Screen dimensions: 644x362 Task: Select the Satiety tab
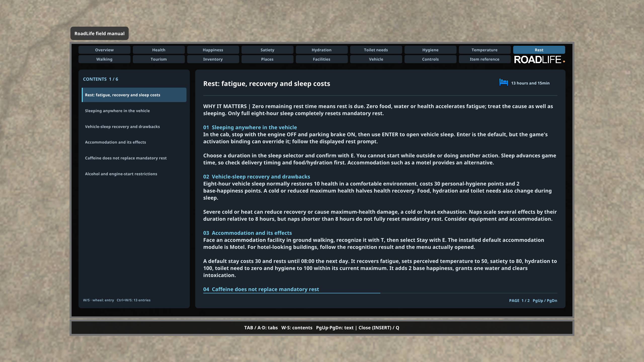tap(267, 50)
